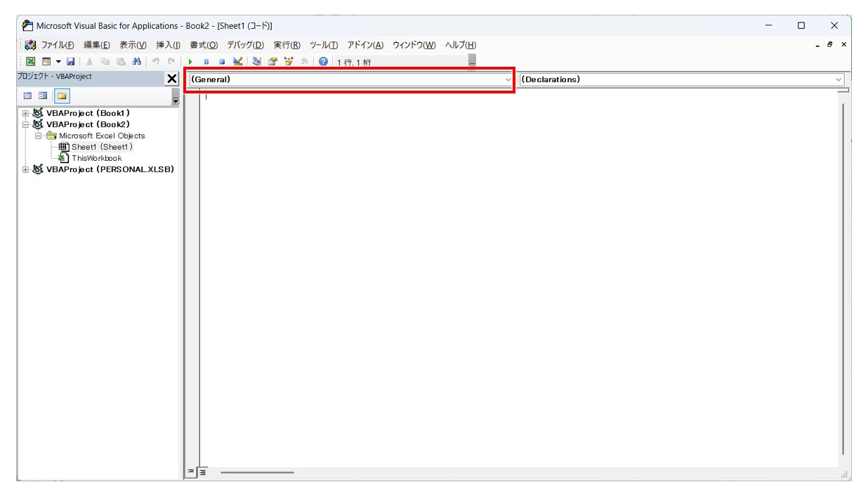Click the Full Module View button at bottom-left
The height and width of the screenshot is (496, 868).
202,472
